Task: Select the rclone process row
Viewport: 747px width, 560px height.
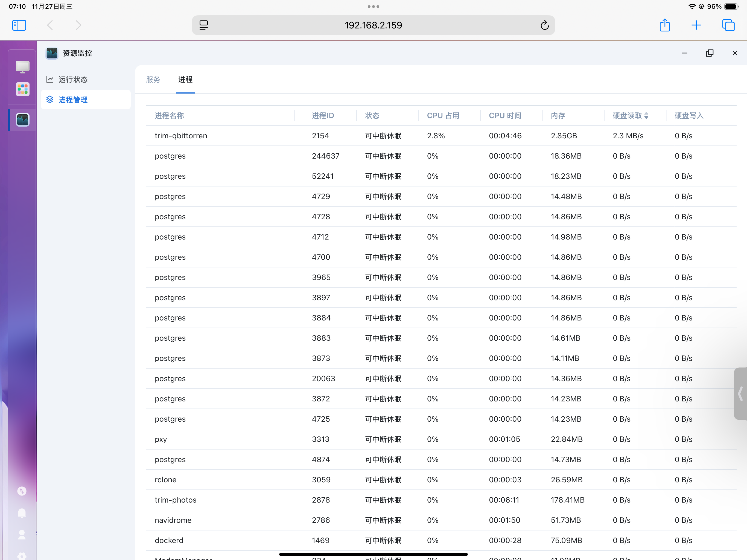Action: [441, 480]
